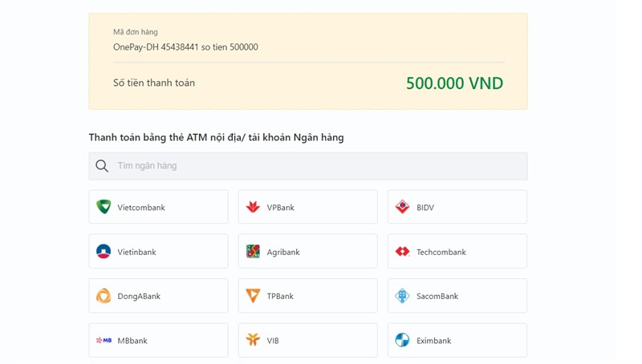Click the Vietcombank shield logo icon

(104, 207)
